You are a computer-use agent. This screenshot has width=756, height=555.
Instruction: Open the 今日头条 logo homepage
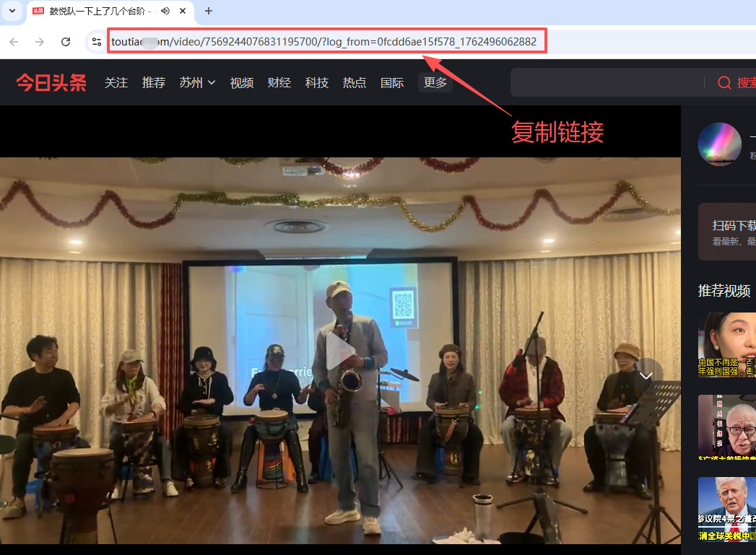51,82
